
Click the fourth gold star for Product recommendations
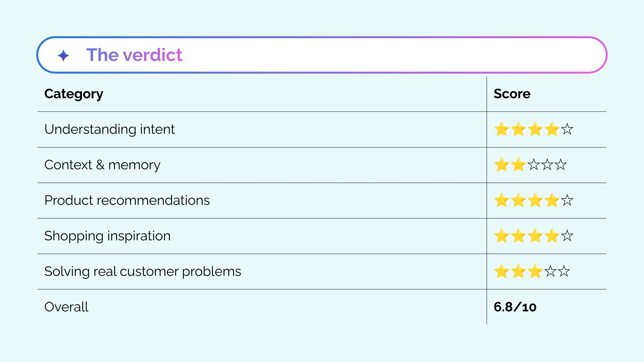[x=552, y=200]
